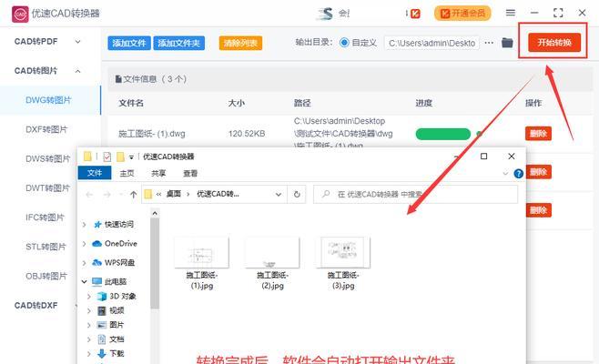Click the search magnifier icon in Explorer
Screen dimensions: 599x364
pos(326,195)
